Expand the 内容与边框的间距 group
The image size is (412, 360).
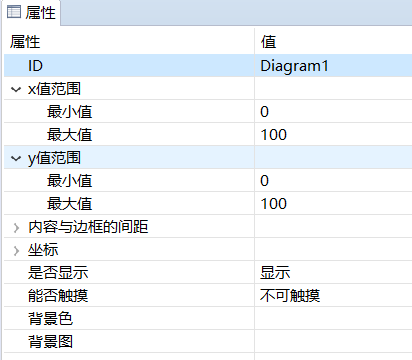pos(16,228)
